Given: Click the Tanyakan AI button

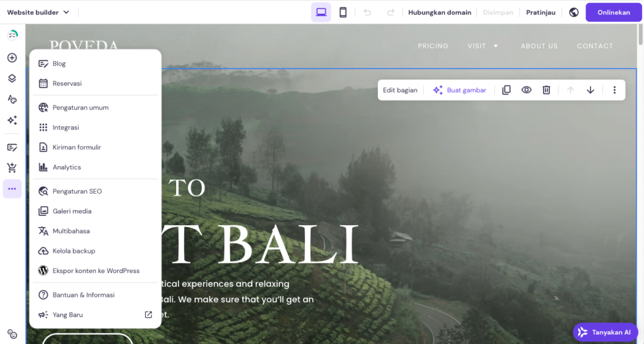Looking at the screenshot, I should tap(605, 333).
